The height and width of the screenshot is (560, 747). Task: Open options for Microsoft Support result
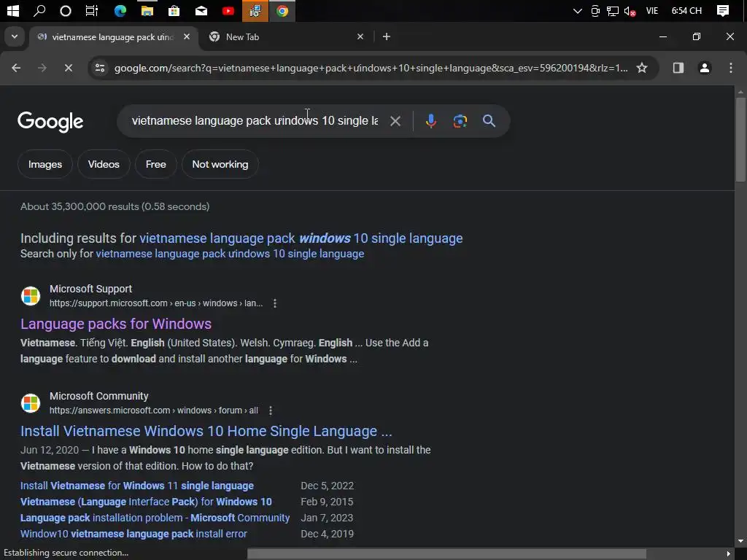click(275, 303)
